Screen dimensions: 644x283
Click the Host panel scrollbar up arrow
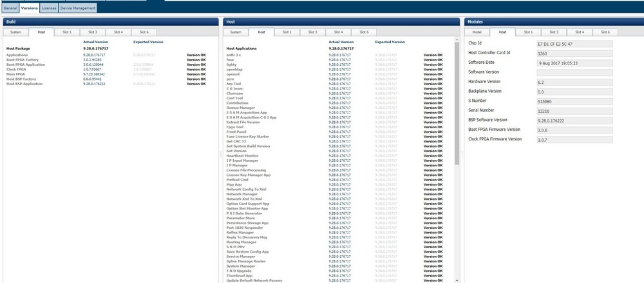point(457,39)
